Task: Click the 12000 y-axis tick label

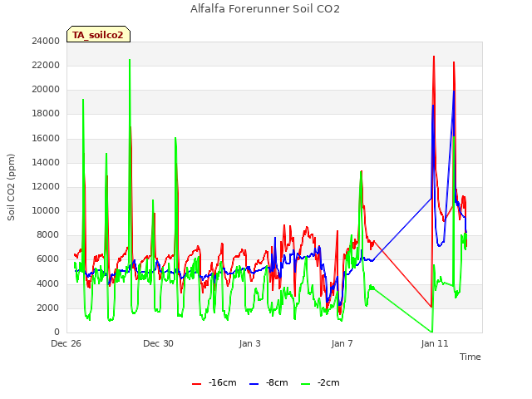Action: [46, 186]
